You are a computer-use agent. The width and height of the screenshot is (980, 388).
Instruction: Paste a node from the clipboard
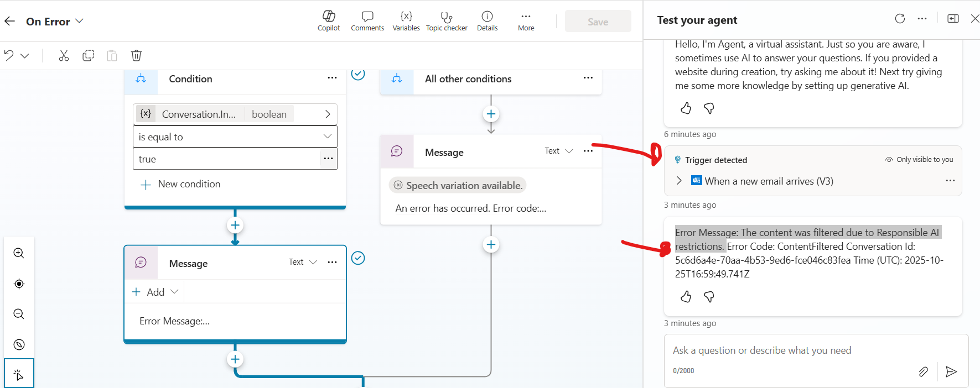pos(112,55)
